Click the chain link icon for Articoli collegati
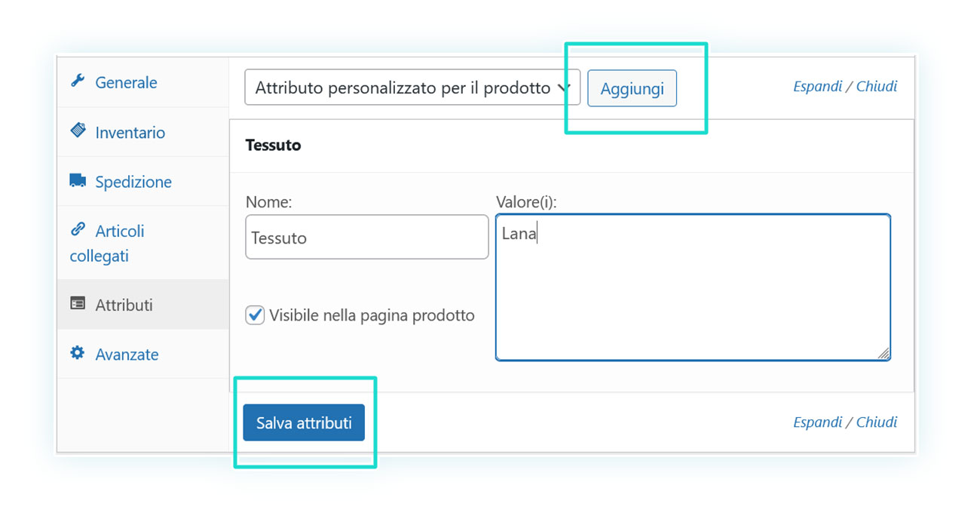 click(x=78, y=229)
